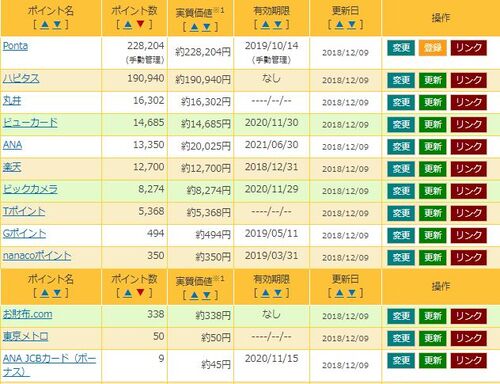Click 更新 button in 楽天 row

432,169
